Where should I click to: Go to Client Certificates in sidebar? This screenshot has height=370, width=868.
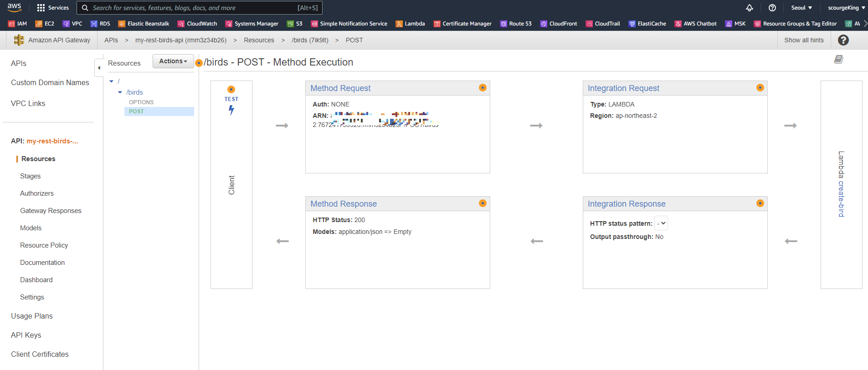40,354
